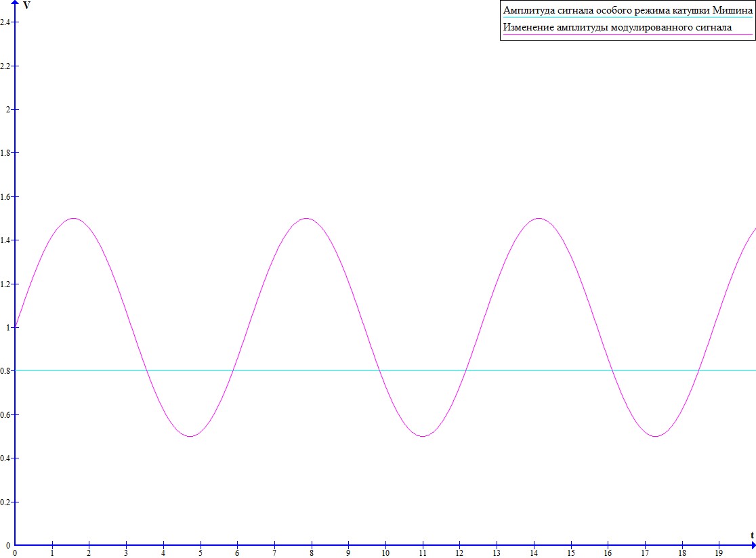Click the Y-axis tick label 2.4

pyautogui.click(x=5, y=22)
